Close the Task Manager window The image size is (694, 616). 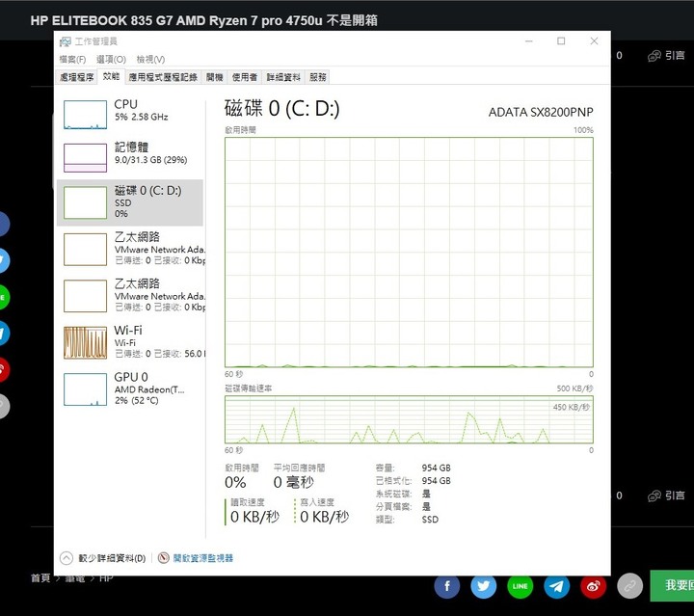pyautogui.click(x=594, y=41)
